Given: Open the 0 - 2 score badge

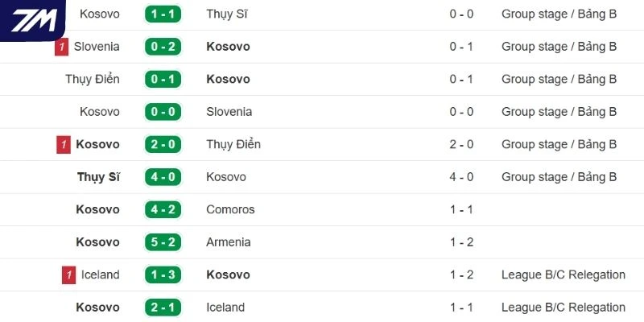Looking at the screenshot, I should [x=165, y=47].
